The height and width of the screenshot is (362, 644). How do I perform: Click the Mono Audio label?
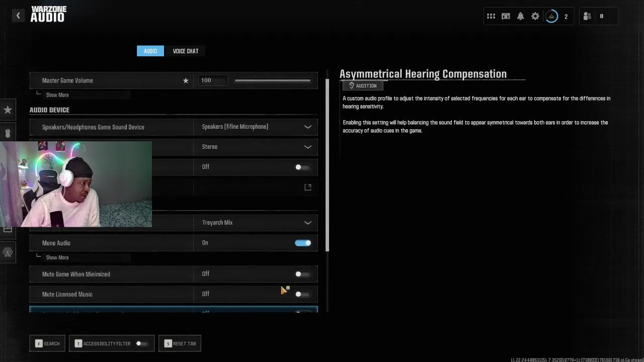tap(56, 243)
